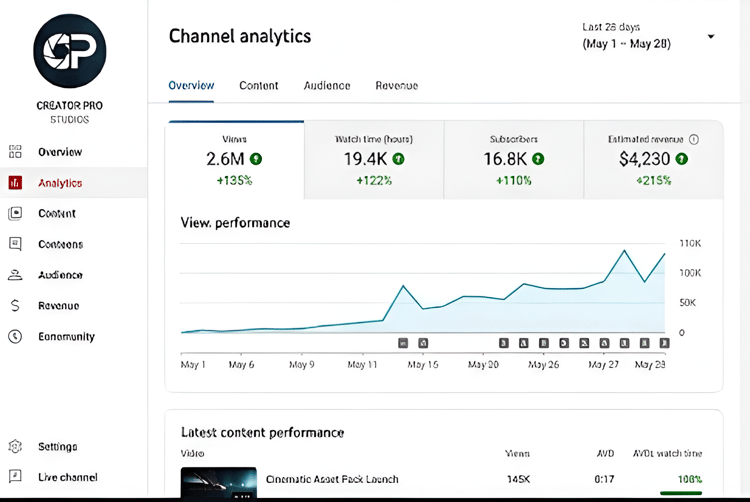
Task: Click the Estimated revenue info icon
Action: coord(694,139)
